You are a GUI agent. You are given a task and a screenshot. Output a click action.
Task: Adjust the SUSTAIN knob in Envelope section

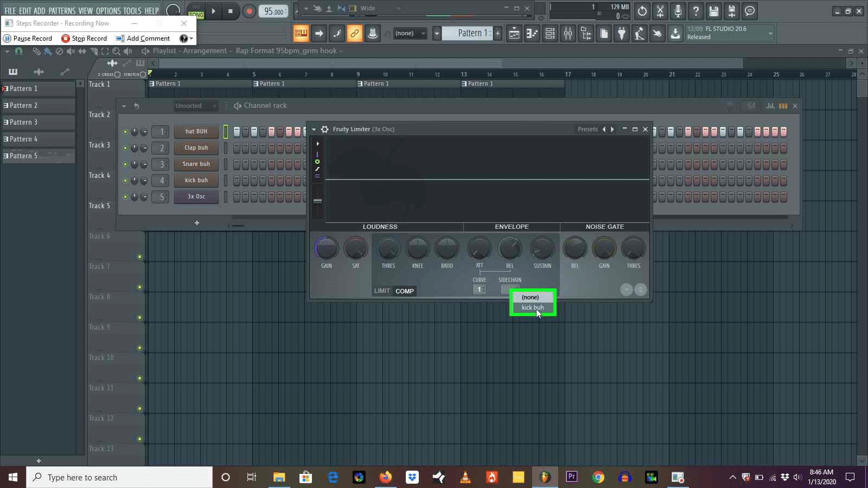tap(542, 249)
